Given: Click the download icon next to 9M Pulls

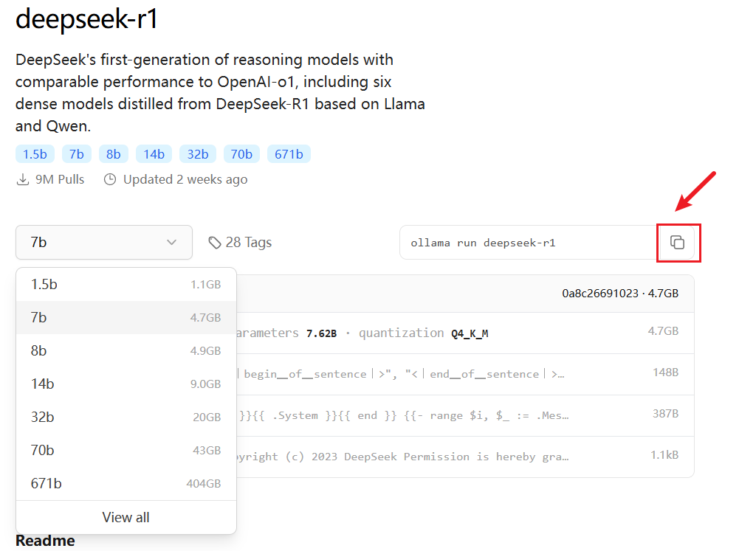Looking at the screenshot, I should (23, 179).
